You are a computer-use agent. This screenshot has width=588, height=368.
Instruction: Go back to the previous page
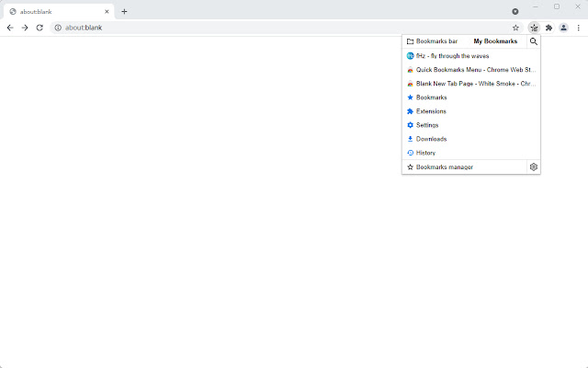click(10, 28)
